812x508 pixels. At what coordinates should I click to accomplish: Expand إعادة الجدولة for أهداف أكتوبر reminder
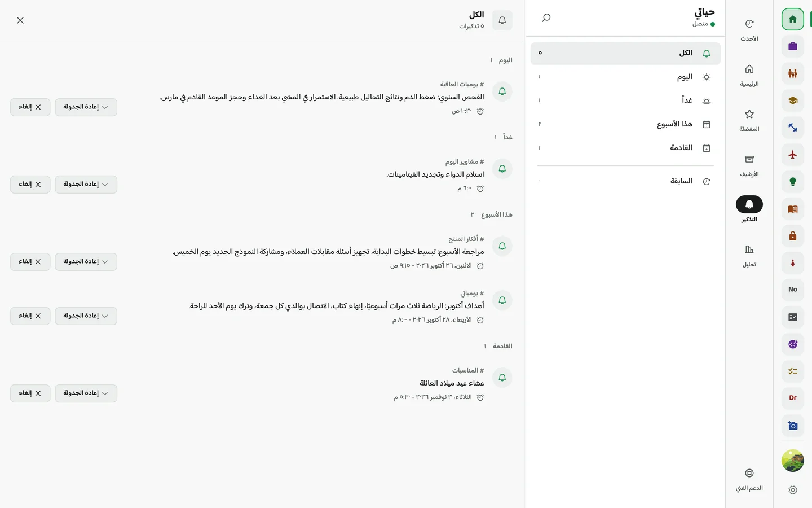click(86, 316)
